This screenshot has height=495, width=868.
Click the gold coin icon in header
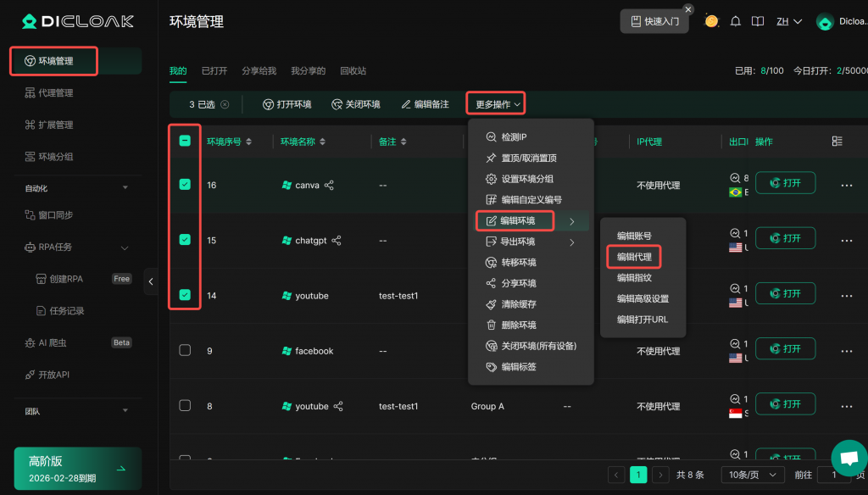pos(712,21)
